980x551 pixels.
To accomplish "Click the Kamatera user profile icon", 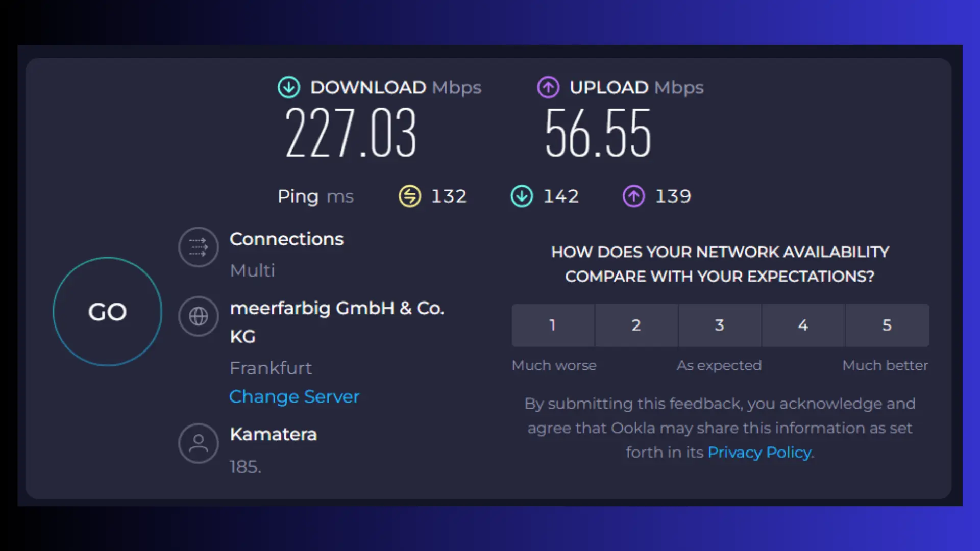I will pos(199,443).
